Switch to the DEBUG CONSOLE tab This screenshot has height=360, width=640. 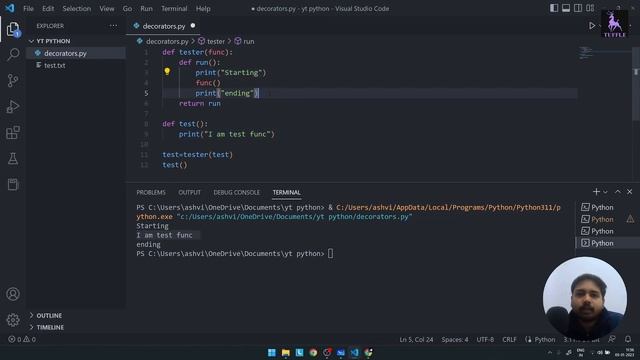pos(236,192)
